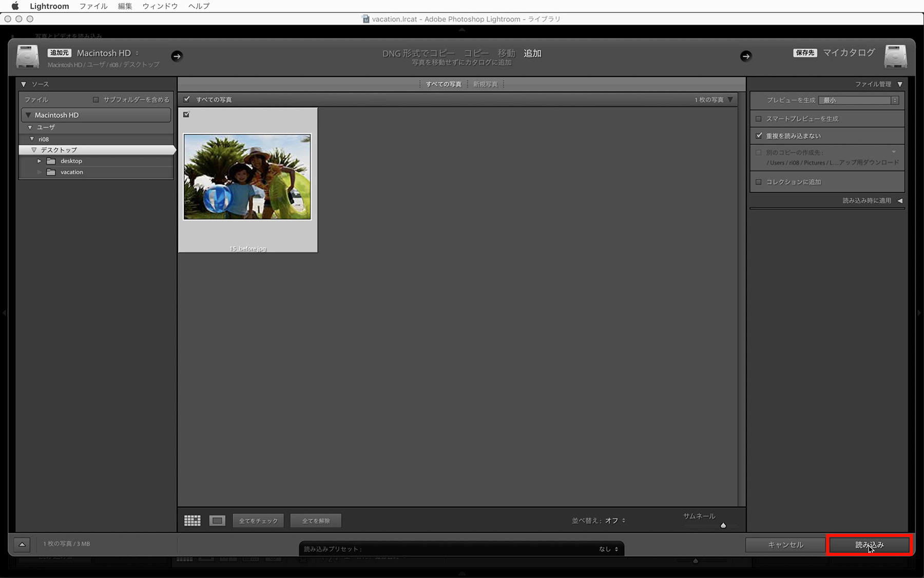Screen dimensions: 924x578
Task: Open the 読み込みプリセット dropdown
Action: click(609, 549)
